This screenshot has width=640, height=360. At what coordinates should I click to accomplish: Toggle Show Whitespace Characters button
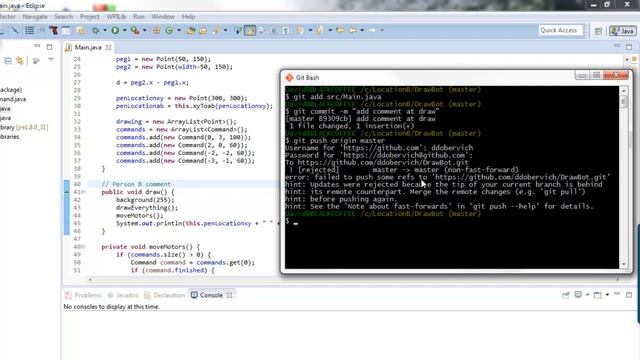click(x=286, y=30)
